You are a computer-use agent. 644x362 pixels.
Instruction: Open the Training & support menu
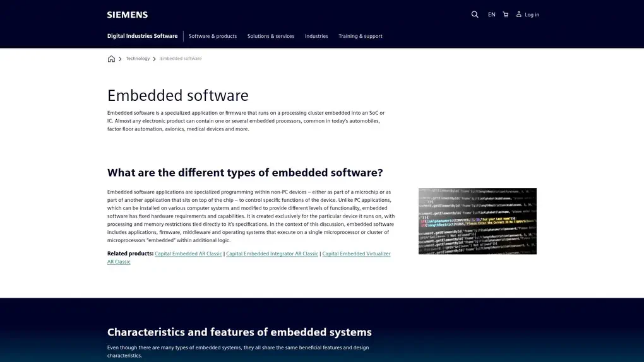point(360,36)
